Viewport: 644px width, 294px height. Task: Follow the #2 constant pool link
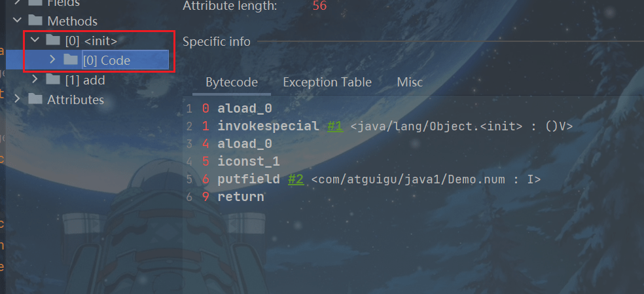(295, 179)
